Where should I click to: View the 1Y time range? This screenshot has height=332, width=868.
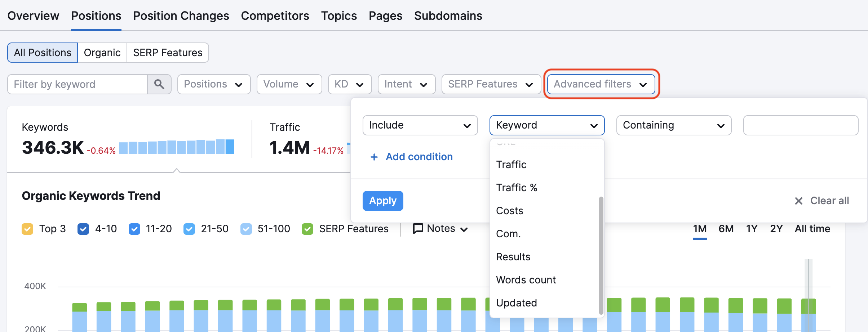coord(751,229)
